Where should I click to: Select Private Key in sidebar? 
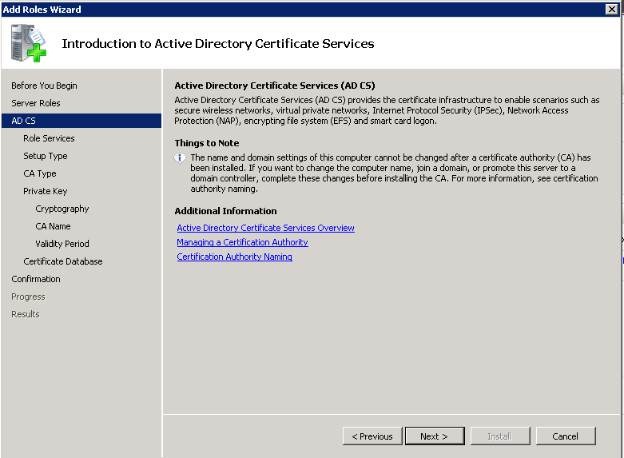click(44, 191)
